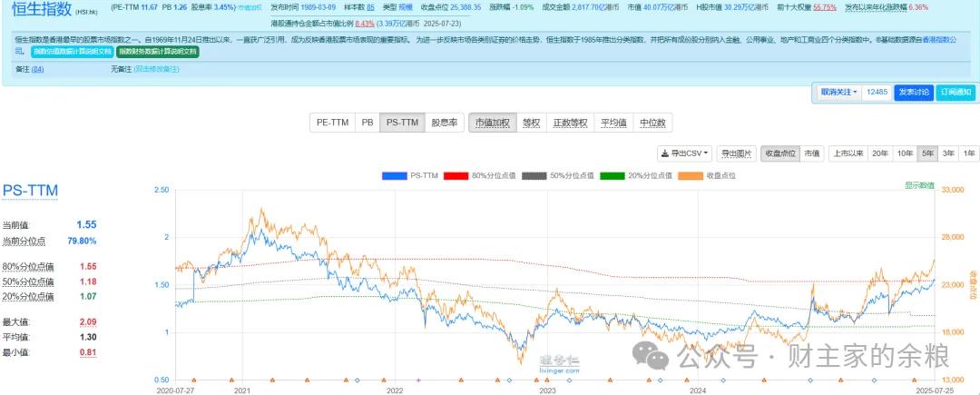Click the 20%分位点值 label in the left panel
The image size is (980, 395).
(x=28, y=297)
